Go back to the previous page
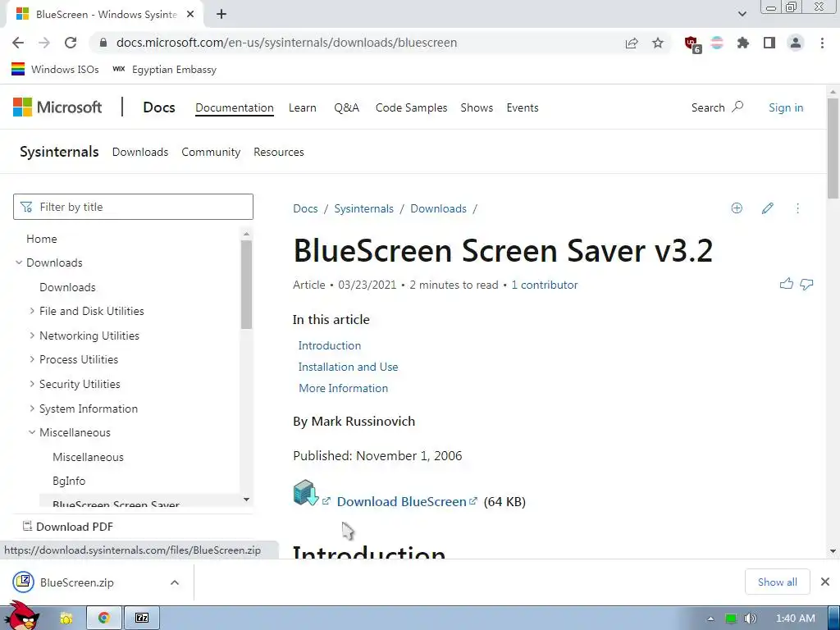Screen dimensions: 840x630 (x=18, y=43)
